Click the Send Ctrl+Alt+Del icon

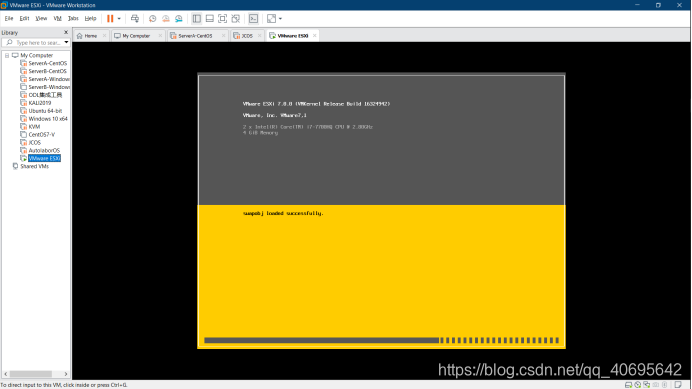pyautogui.click(x=135, y=19)
